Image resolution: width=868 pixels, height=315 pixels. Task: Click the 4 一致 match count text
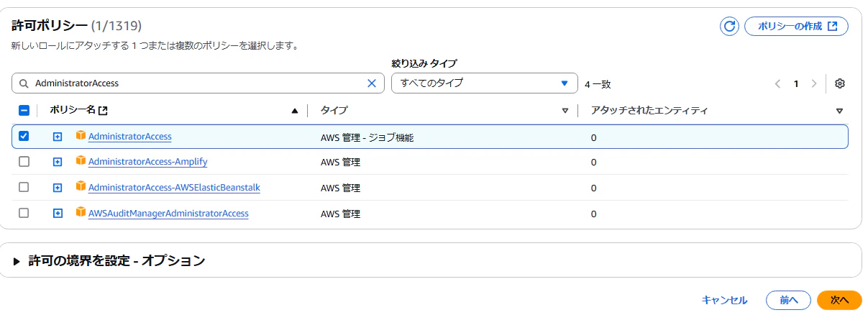pos(598,84)
